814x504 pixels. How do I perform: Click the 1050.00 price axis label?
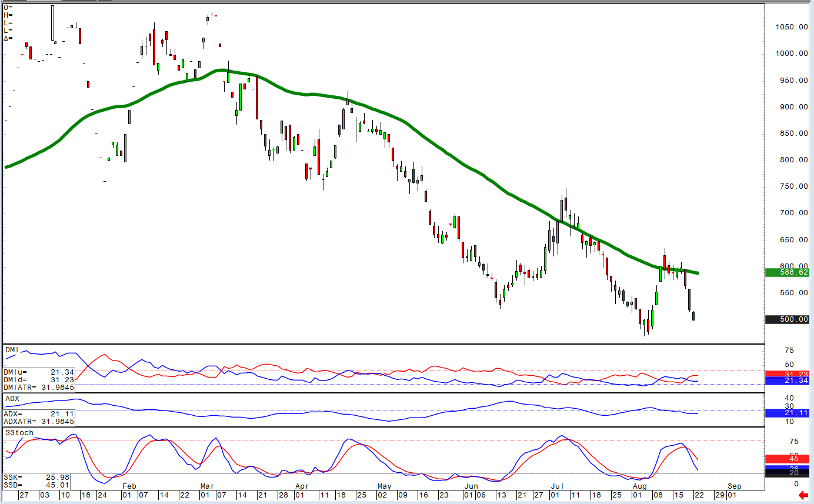791,27
